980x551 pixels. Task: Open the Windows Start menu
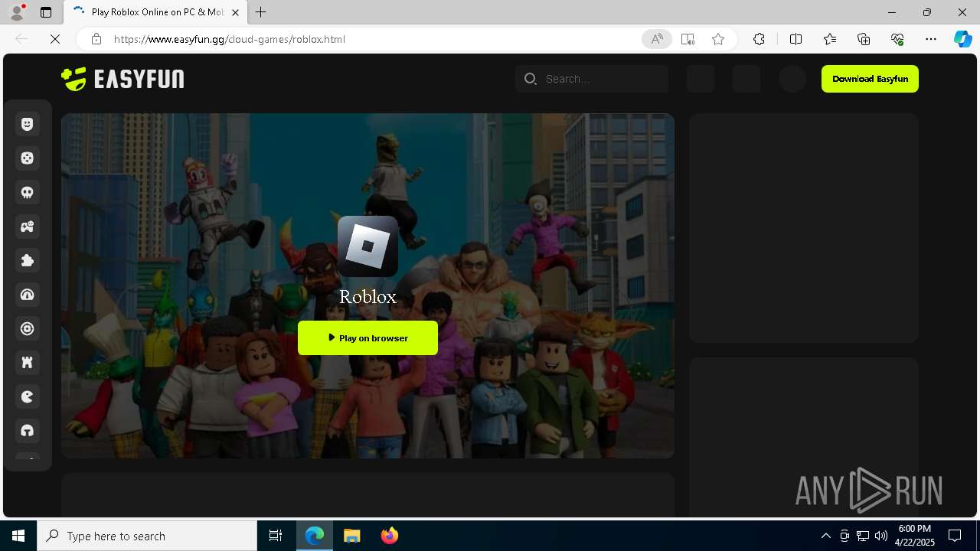tap(18, 536)
